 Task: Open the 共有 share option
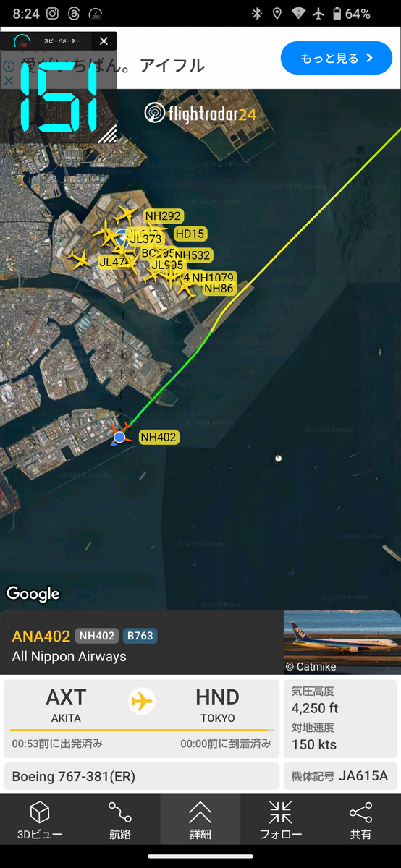(x=360, y=820)
